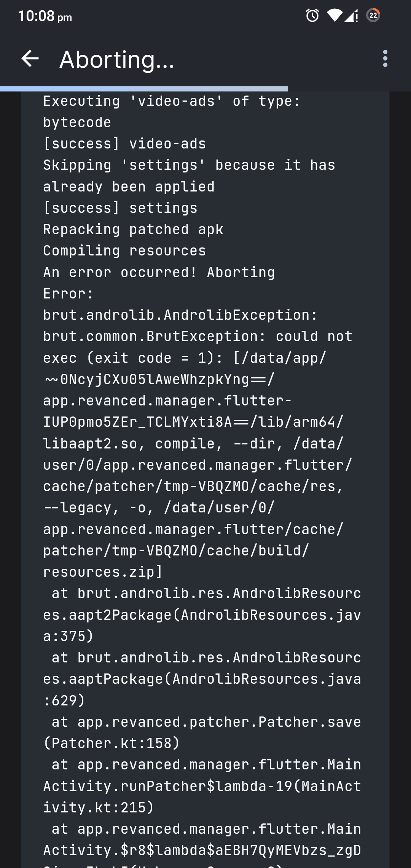Tap the [success] video-ads log line

pyautogui.click(x=124, y=144)
